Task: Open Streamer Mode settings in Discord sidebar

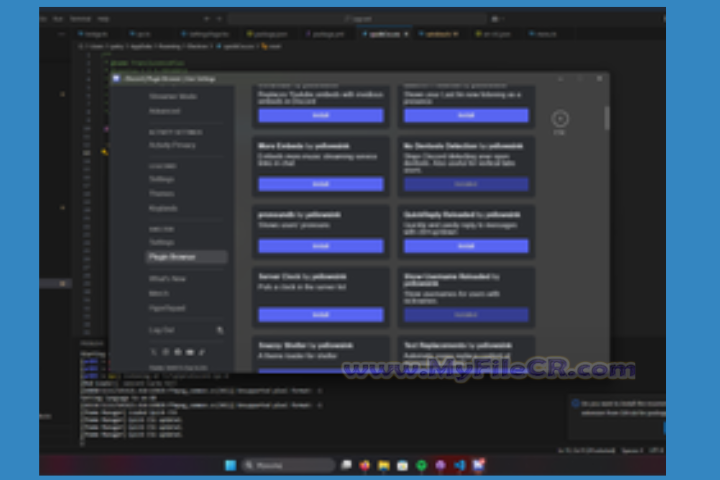Action: [x=173, y=96]
